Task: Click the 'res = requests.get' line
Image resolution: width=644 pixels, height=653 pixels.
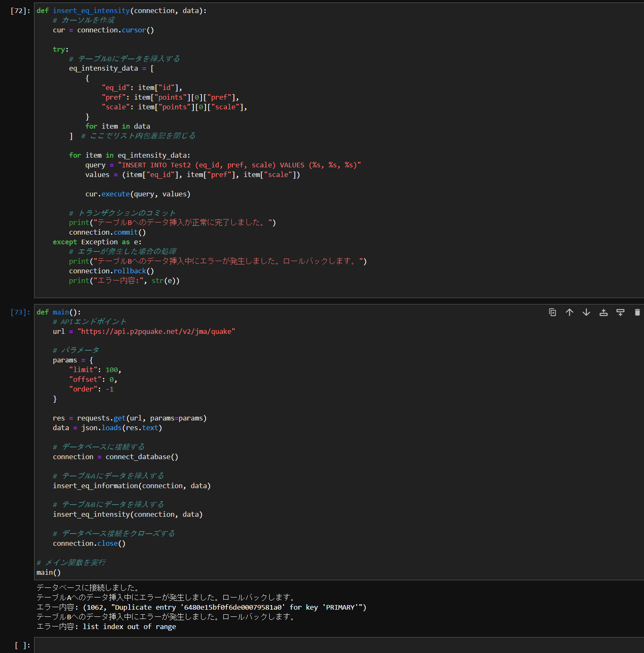Action: click(x=130, y=418)
